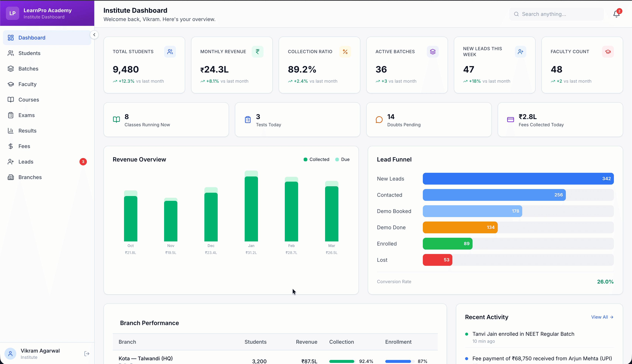Screen dimensions: 632x364
Task: Click the Monthly Revenue rupee icon
Action: coord(258,51)
